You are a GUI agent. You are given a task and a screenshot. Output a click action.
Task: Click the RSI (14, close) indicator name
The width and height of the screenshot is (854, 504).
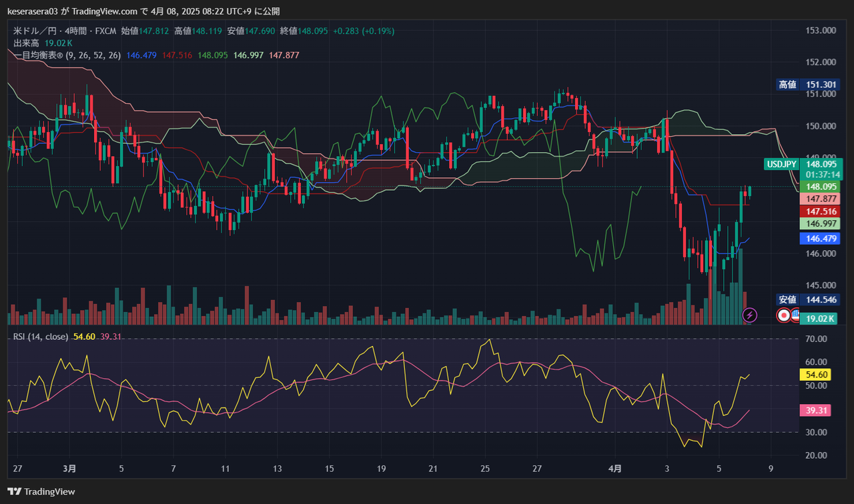pos(41,337)
